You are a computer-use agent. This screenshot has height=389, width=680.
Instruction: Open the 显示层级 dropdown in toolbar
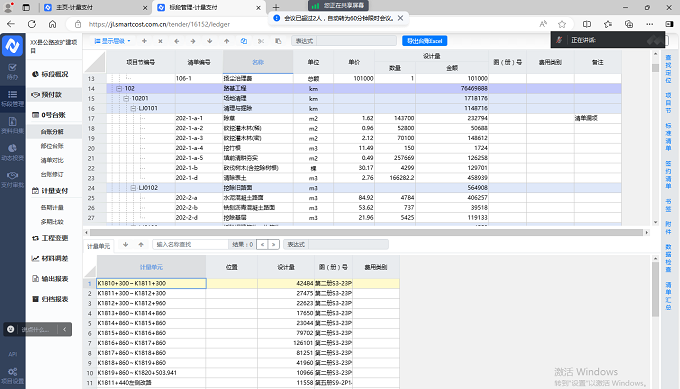pyautogui.click(x=112, y=41)
